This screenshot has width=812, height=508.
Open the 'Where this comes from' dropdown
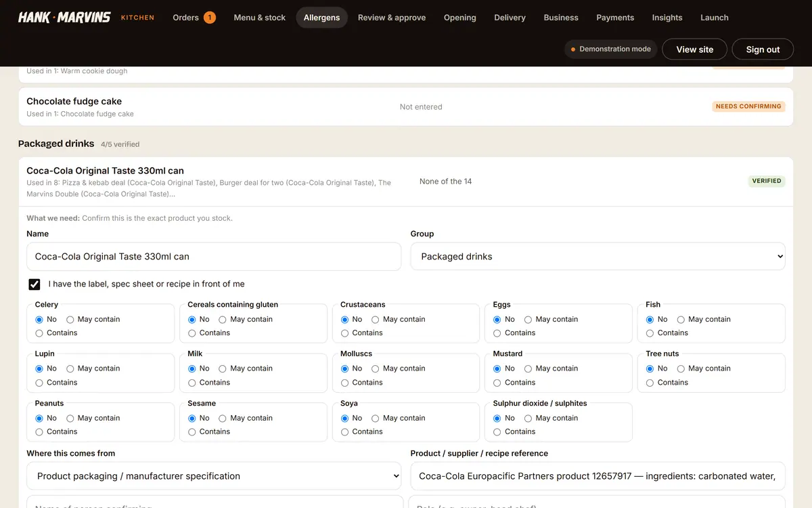(214, 476)
